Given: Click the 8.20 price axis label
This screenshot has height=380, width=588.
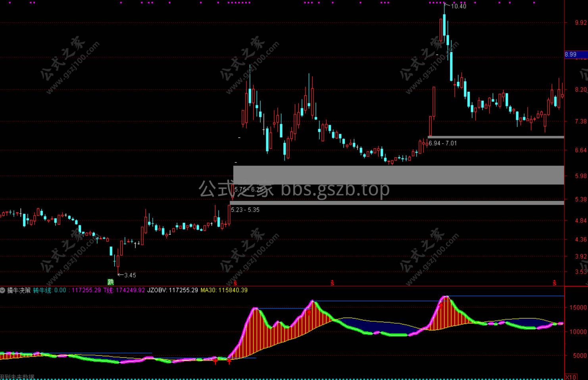Looking at the screenshot, I should [581, 90].
